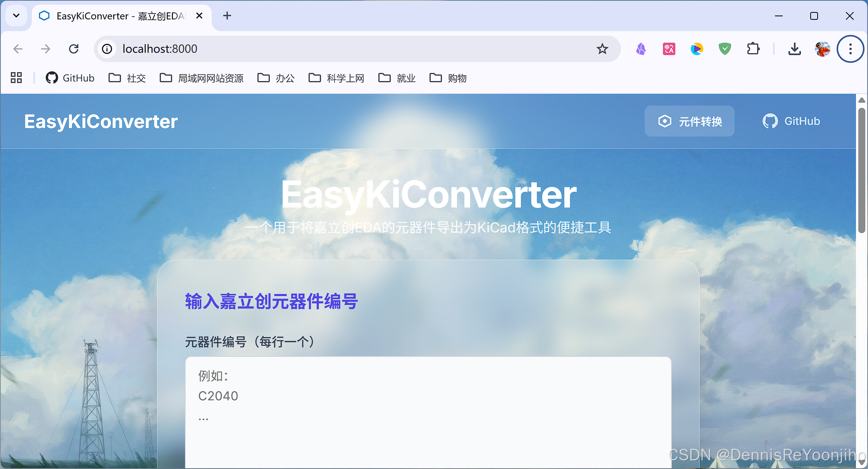The height and width of the screenshot is (469, 868).
Task: Open the 局域网网站资源 bookmark folder
Action: pyautogui.click(x=202, y=78)
